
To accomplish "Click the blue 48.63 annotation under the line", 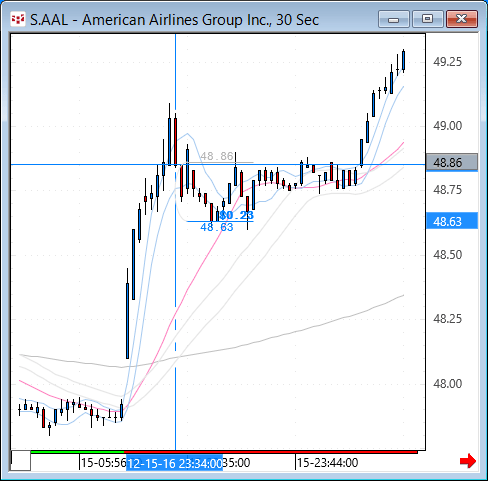I will coord(217,227).
